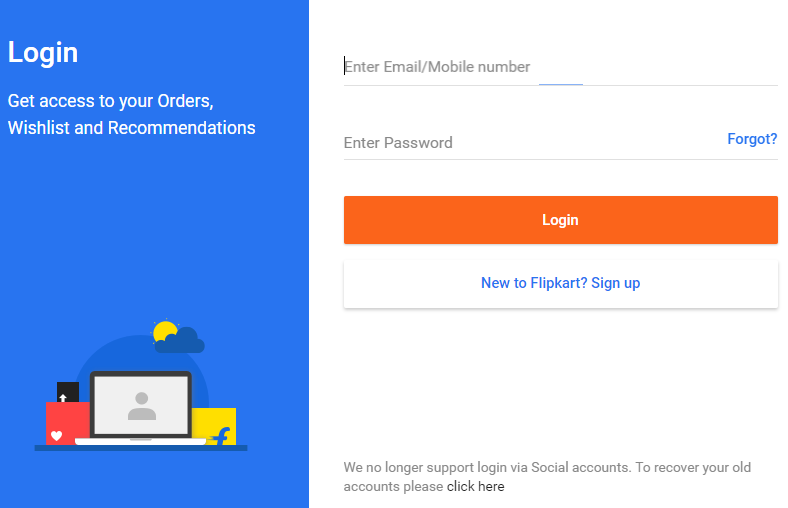Focus the Enter Password field
The height and width of the screenshot is (508, 788).
(x=533, y=143)
